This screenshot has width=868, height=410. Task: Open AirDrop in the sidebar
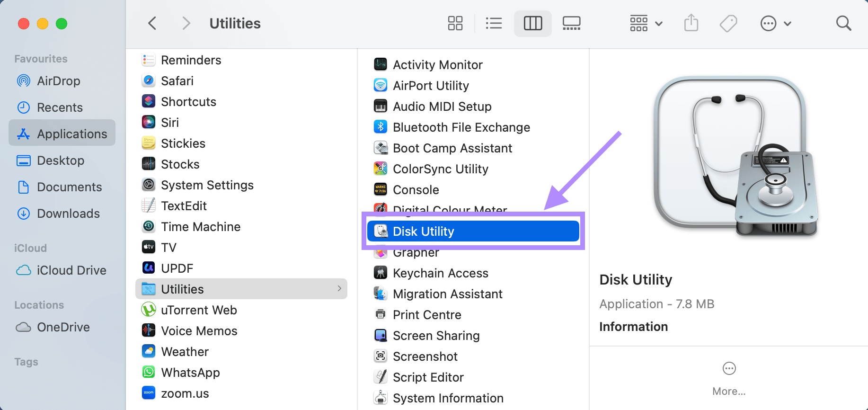[62, 81]
